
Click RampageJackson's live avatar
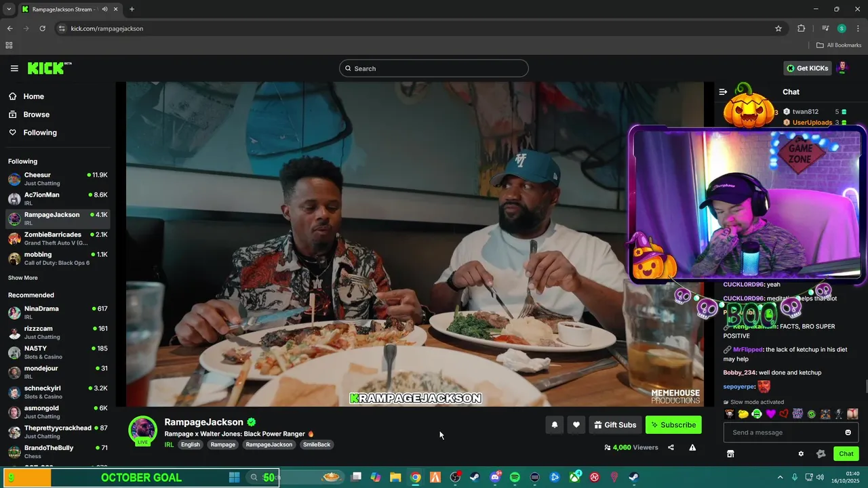tap(142, 431)
